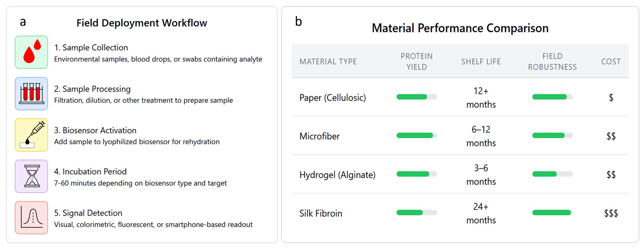Viewport: 644px width, 248px height.
Task: Select the test tube rack icon
Action: click(31, 93)
